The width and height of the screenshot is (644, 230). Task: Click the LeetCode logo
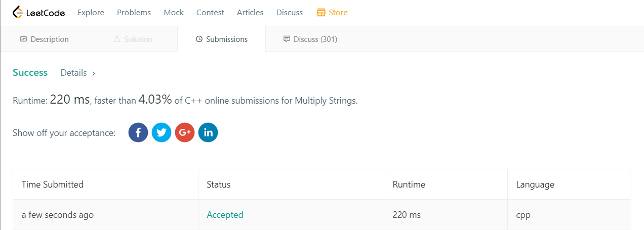point(39,13)
